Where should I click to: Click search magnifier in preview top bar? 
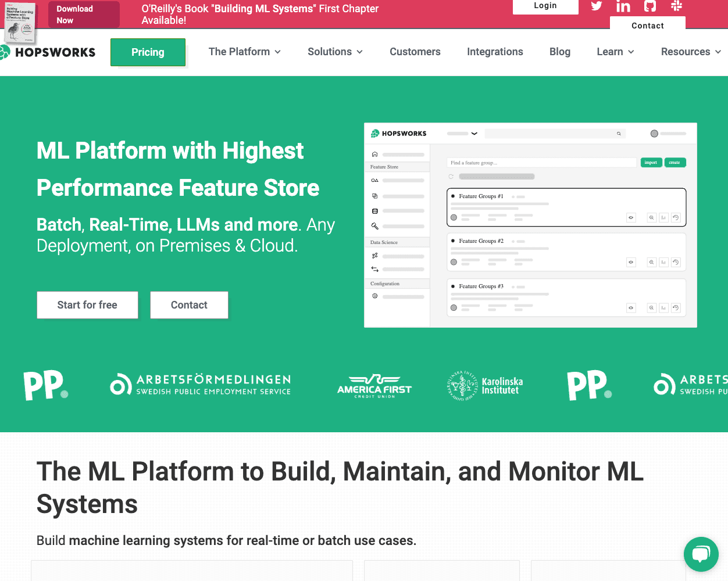coord(619,134)
